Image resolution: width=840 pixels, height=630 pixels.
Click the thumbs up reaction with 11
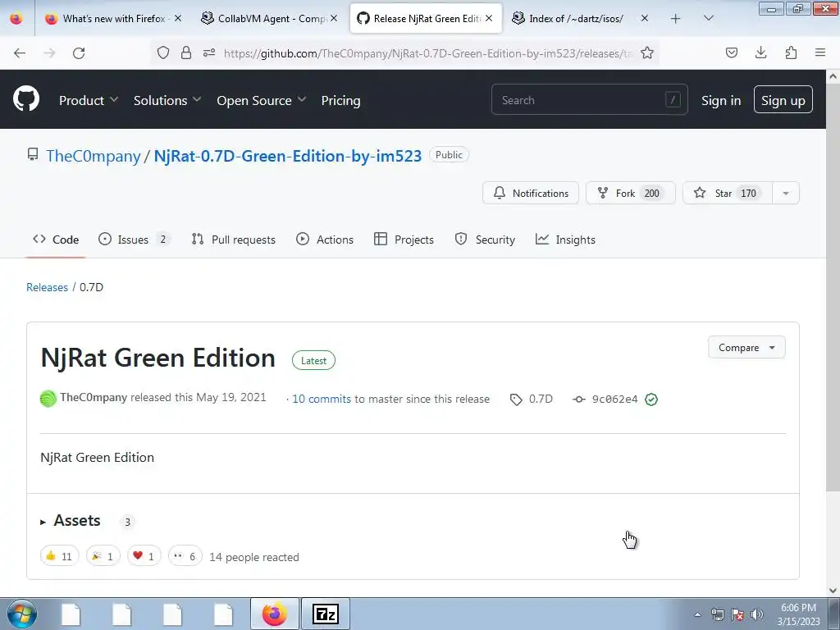click(x=59, y=556)
